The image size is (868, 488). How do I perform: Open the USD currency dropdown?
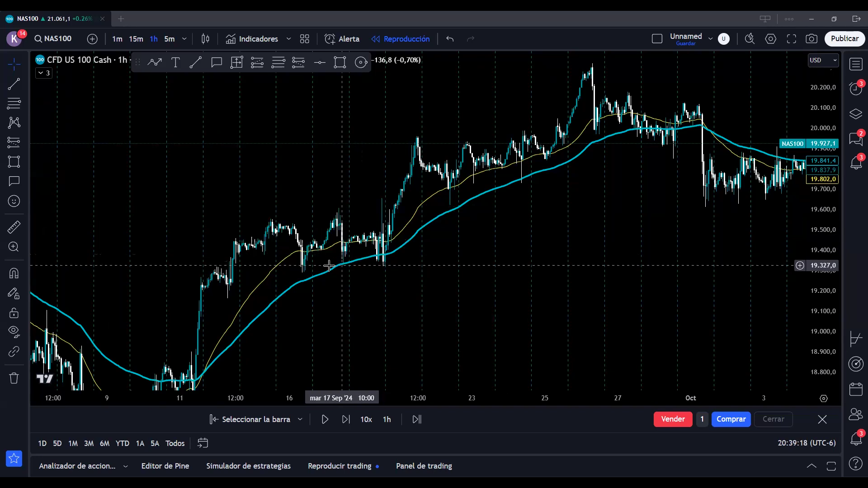[x=823, y=60]
